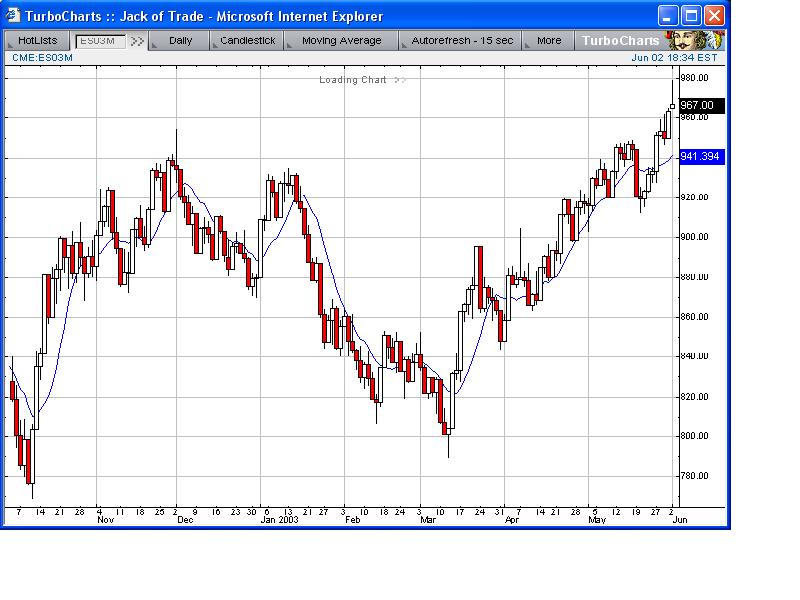Open the Moving Average indicator menu
The height and width of the screenshot is (600, 800).
[341, 41]
